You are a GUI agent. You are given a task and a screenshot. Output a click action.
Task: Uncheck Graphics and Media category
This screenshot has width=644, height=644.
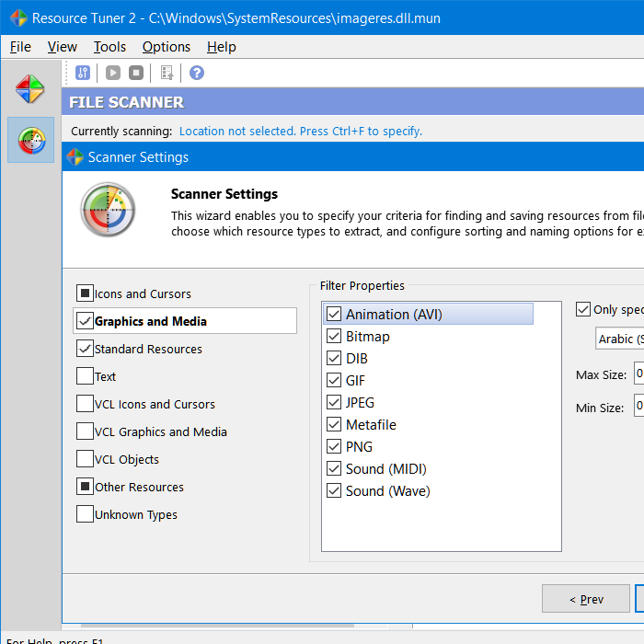coord(85,321)
